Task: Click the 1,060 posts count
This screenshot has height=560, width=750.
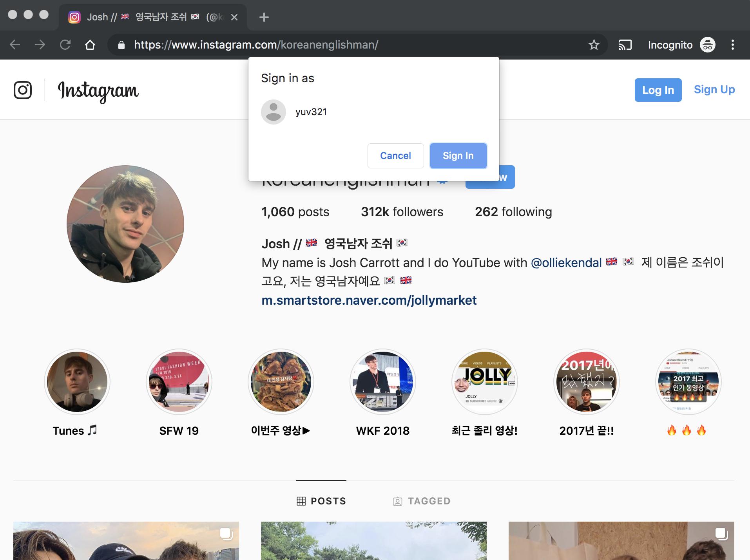Action: click(x=295, y=212)
